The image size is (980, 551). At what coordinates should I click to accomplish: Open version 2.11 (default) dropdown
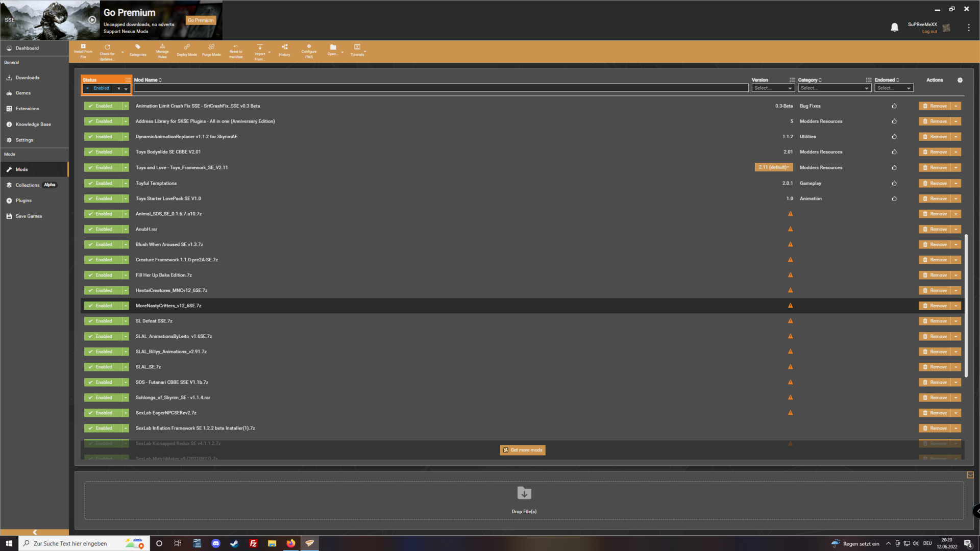(773, 167)
